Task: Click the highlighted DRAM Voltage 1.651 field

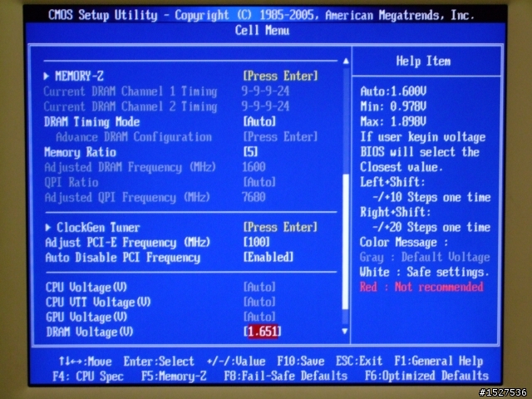Action: click(x=263, y=332)
